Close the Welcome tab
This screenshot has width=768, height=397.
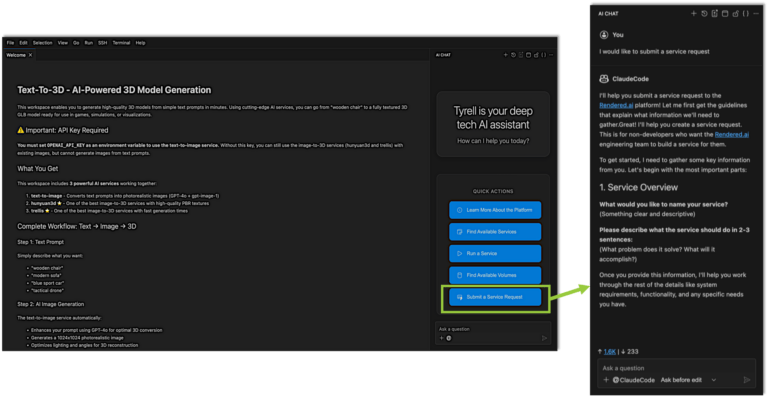(x=30, y=55)
